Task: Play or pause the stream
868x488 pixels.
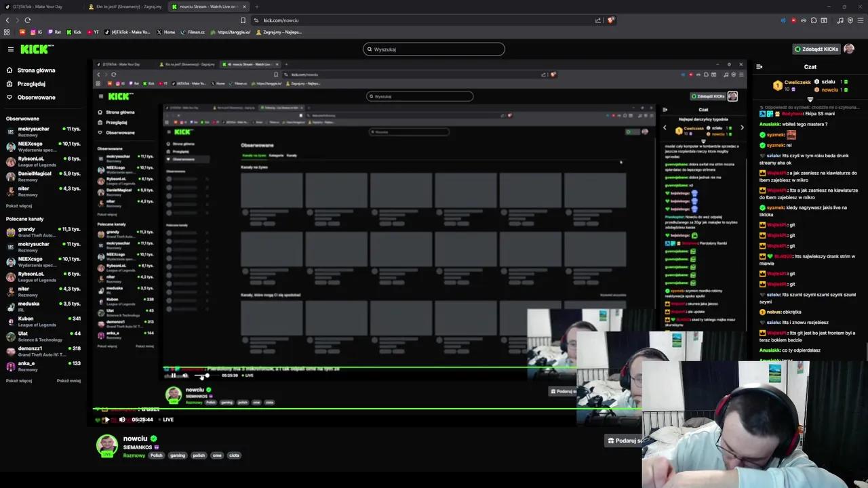Action: pyautogui.click(x=106, y=420)
